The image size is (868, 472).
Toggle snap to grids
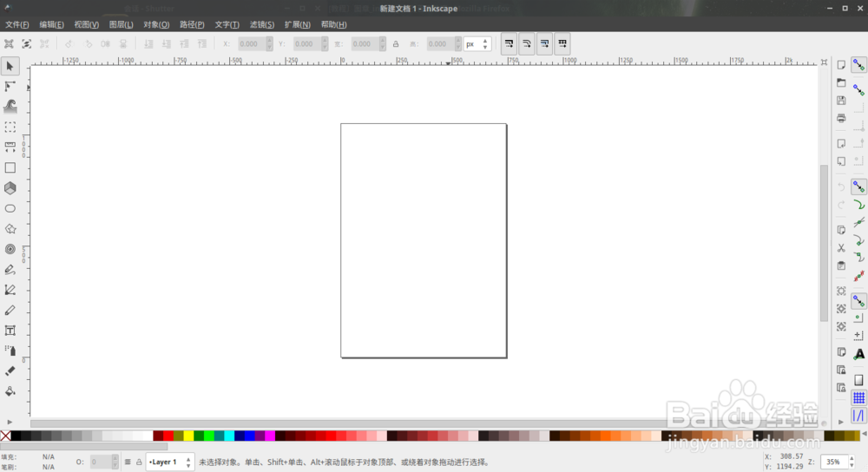pos(858,397)
